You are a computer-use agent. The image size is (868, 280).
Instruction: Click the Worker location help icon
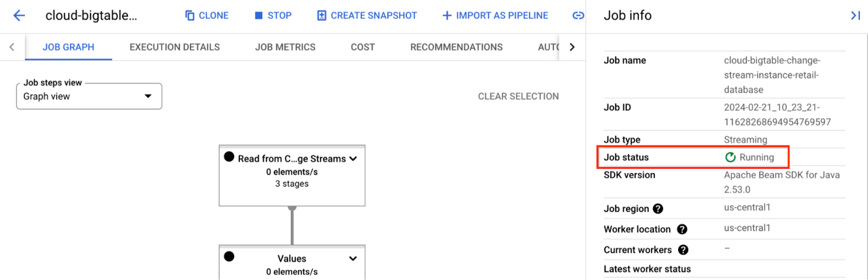tap(682, 230)
